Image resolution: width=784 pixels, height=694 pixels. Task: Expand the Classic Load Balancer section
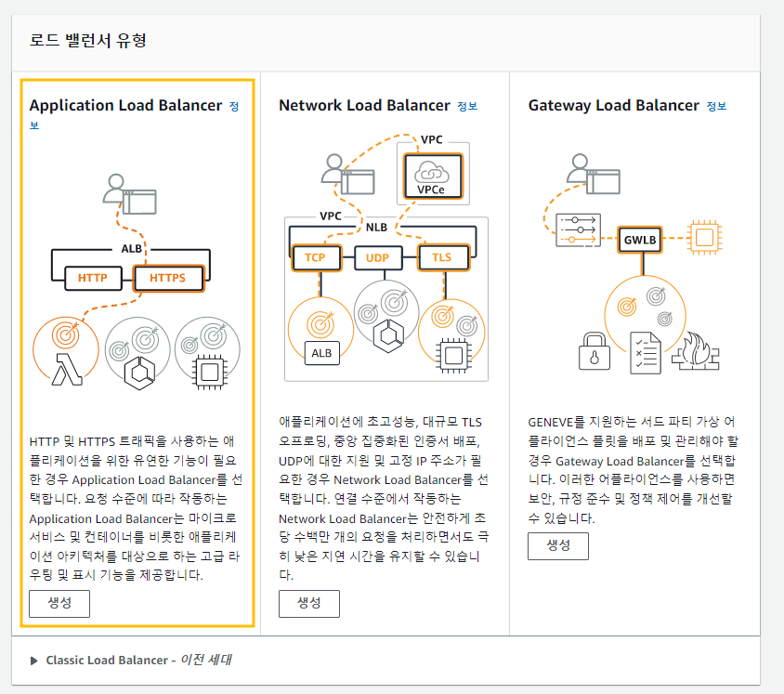click(x=34, y=661)
